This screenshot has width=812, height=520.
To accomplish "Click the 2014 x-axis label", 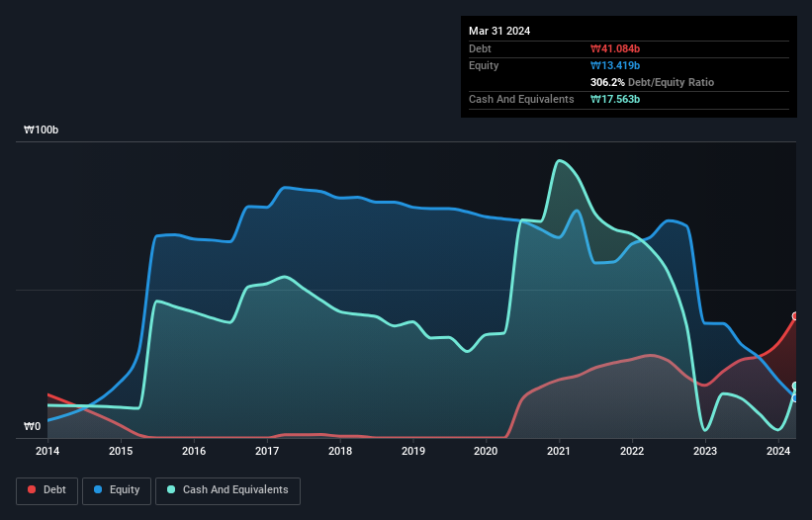I will 47,451.
